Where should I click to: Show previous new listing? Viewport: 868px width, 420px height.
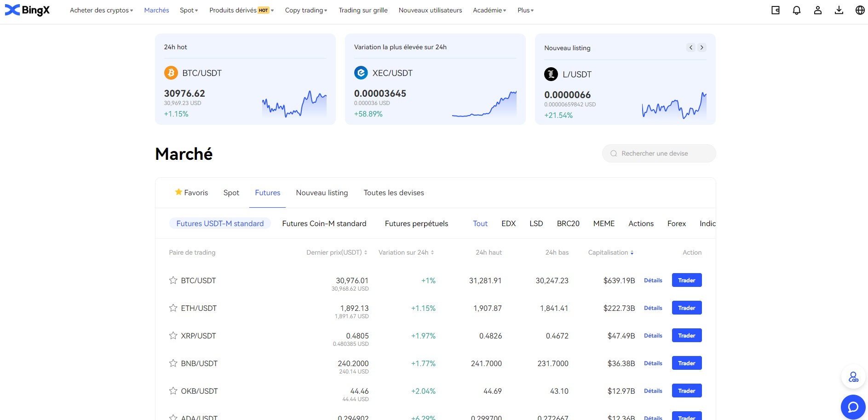(691, 47)
